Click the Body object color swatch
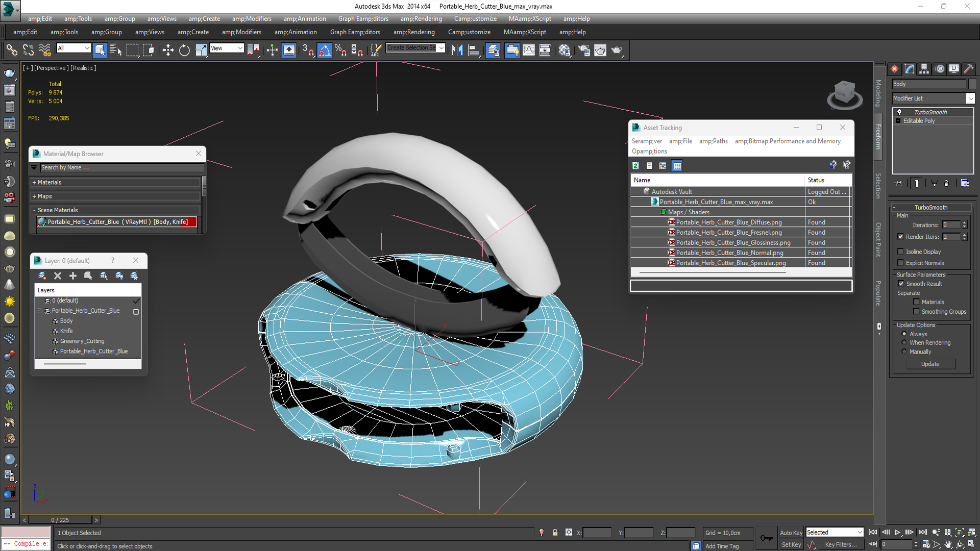980x551 pixels. pos(972,84)
